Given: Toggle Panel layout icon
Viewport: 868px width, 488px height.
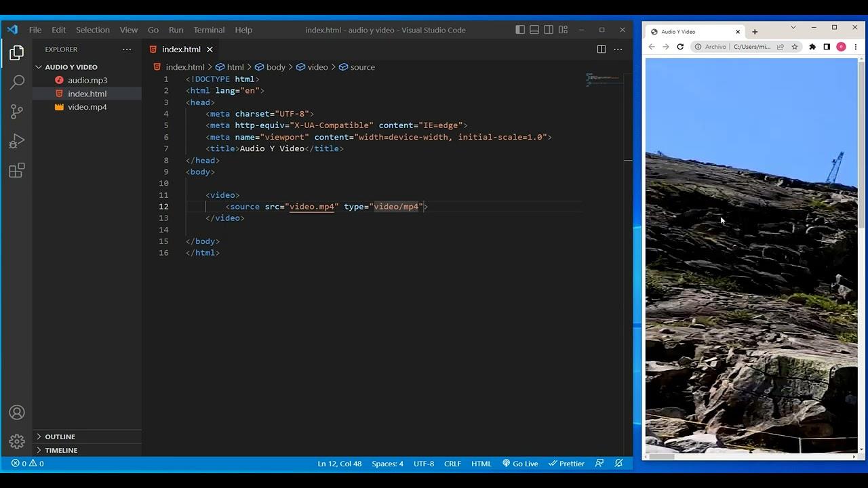Looking at the screenshot, I should point(534,30).
